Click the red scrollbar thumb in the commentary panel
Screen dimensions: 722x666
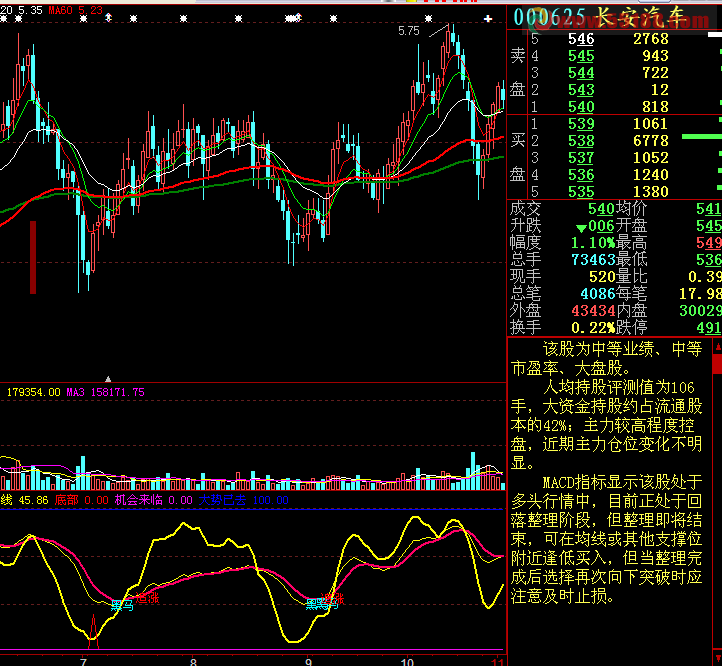click(x=717, y=363)
